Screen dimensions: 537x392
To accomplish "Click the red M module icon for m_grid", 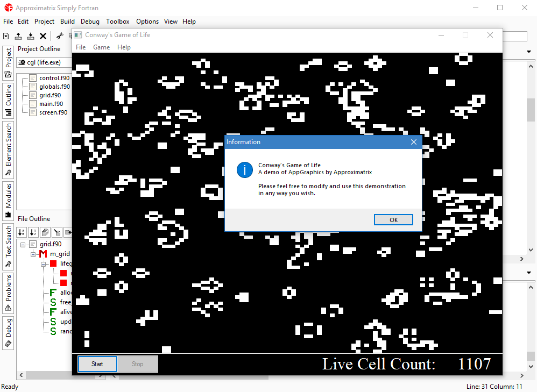I will coord(43,254).
